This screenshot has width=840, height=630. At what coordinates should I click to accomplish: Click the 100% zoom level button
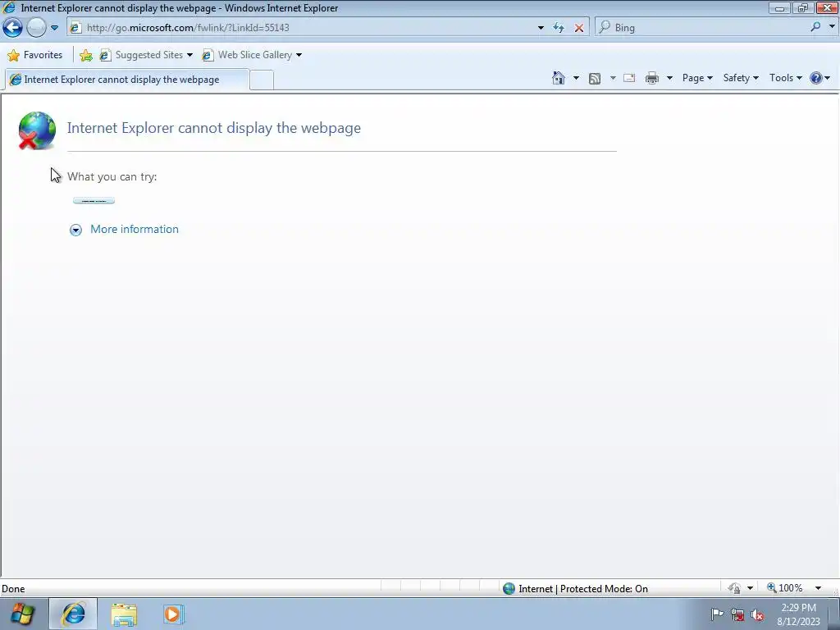pyautogui.click(x=784, y=588)
